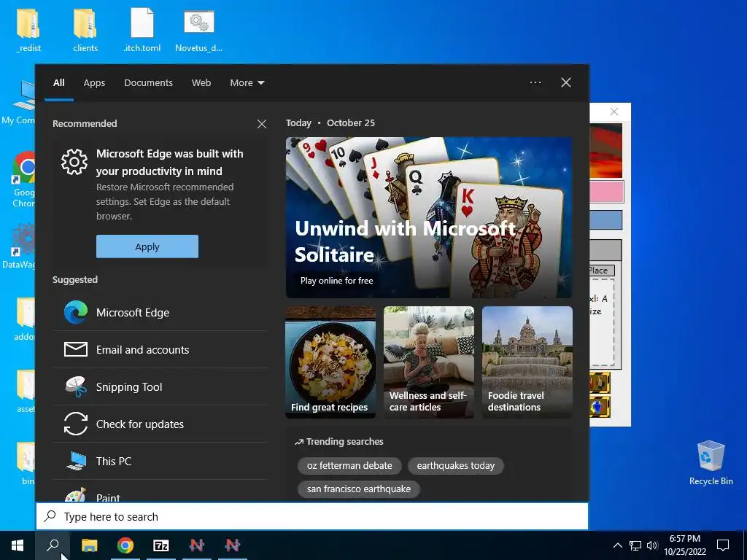The width and height of the screenshot is (747, 560).
Task: Click Play online for free
Action: (x=337, y=281)
